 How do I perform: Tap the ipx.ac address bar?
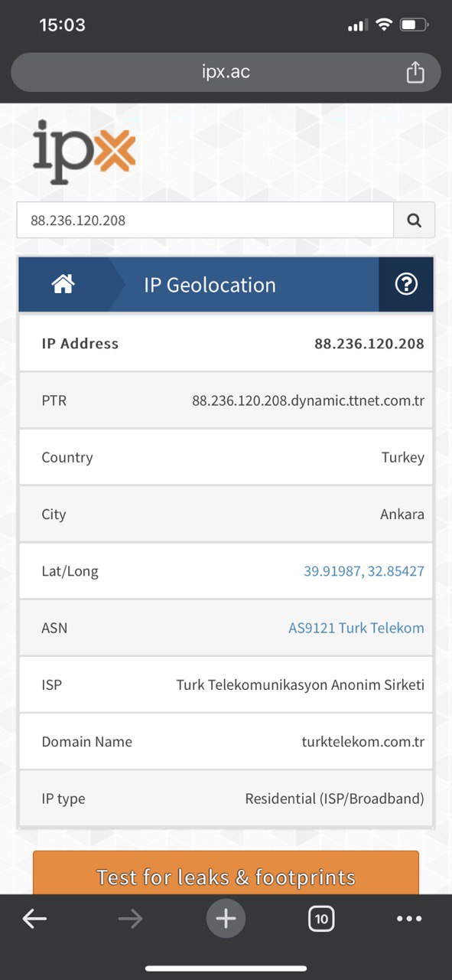[226, 73]
